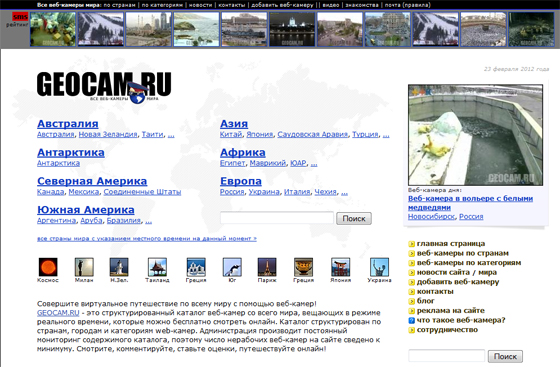Open sidebar 'веб-камеры по странам'
Viewport: 560px width, 367px height.
462,253
